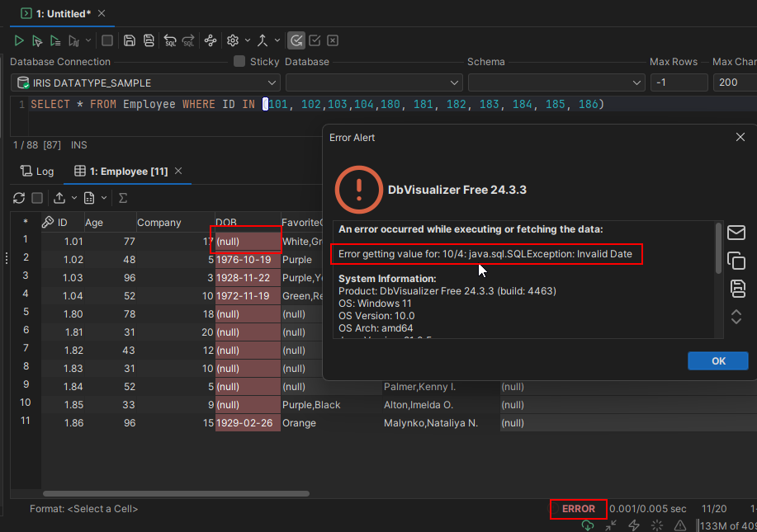Click the Commit checkmark toolbar button
This screenshot has height=532, width=757.
[x=315, y=40]
